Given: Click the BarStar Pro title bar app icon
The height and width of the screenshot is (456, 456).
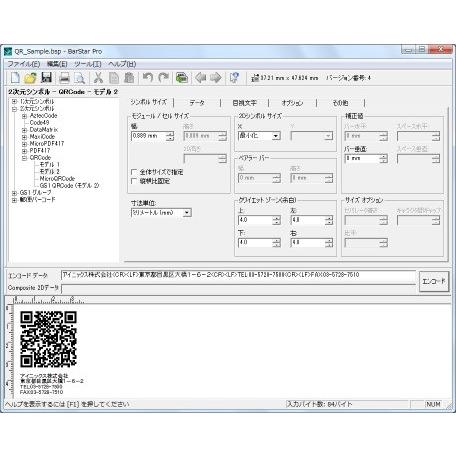Looking at the screenshot, I should coord(8,51).
